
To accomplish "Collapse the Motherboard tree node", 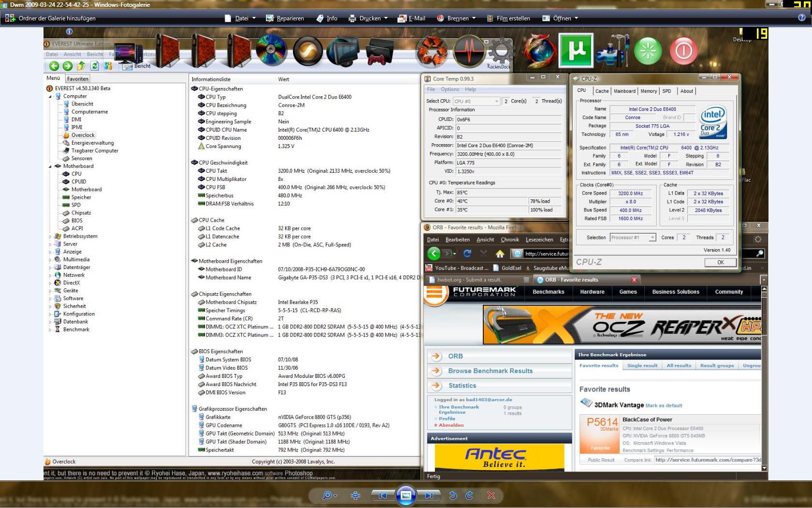I will (50, 166).
